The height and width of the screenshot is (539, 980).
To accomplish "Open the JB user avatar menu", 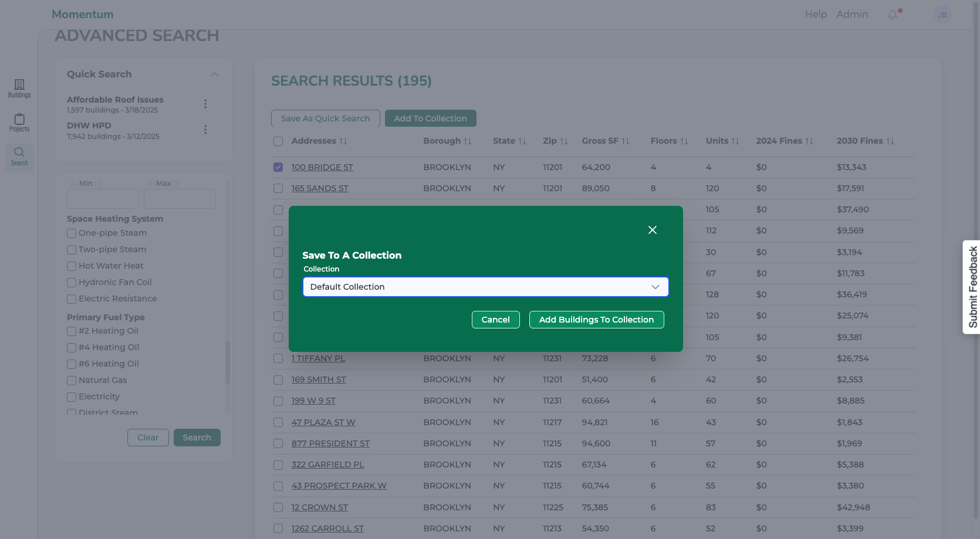I will tap(942, 15).
